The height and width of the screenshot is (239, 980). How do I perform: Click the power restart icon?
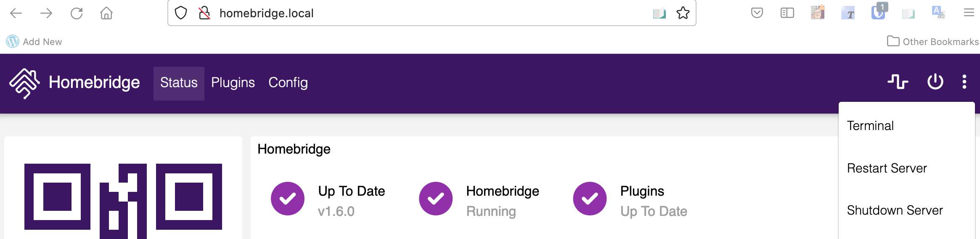935,82
